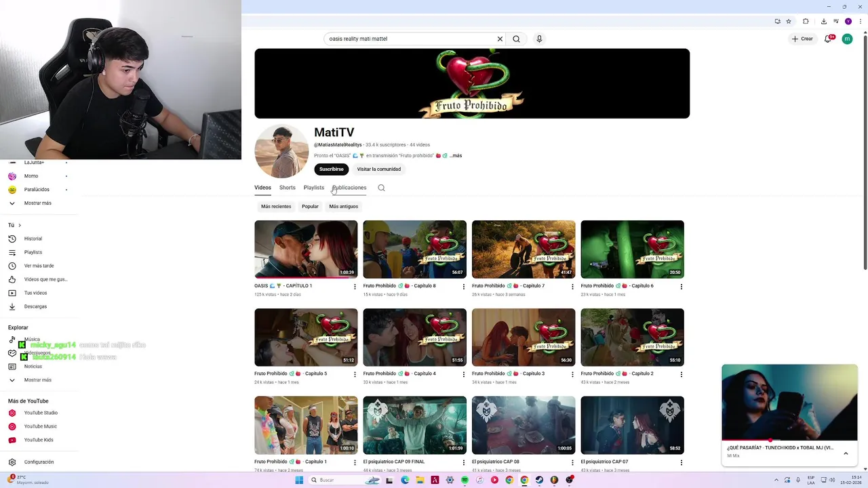Viewport: 868px width, 488px height.
Task: Filter videos by 'Popular' chip
Action: point(310,206)
